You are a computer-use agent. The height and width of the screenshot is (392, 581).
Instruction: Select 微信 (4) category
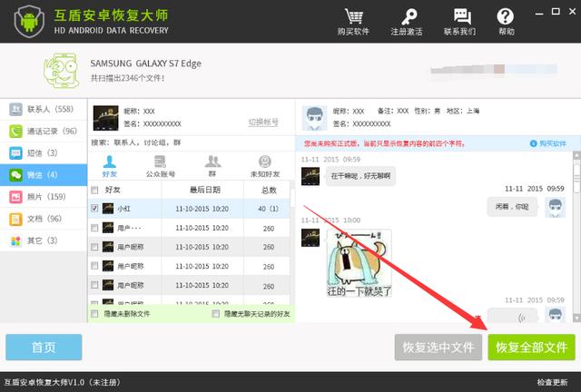[x=44, y=175]
